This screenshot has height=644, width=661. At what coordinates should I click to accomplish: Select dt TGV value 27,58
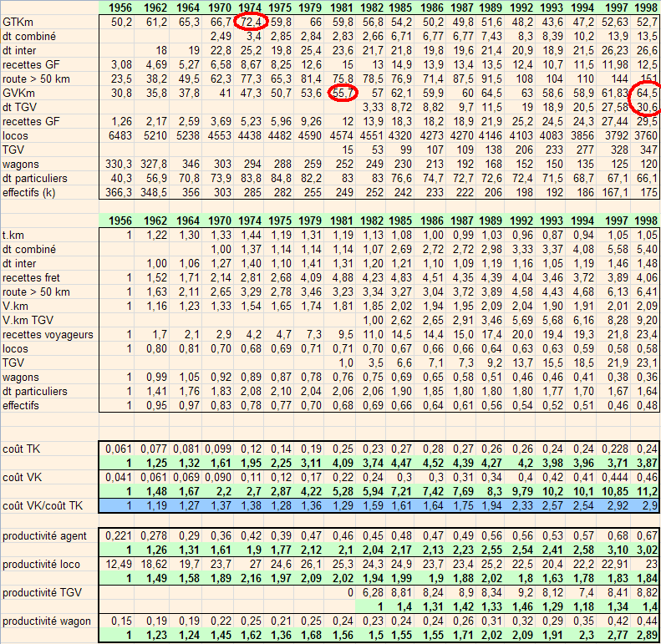coord(615,108)
